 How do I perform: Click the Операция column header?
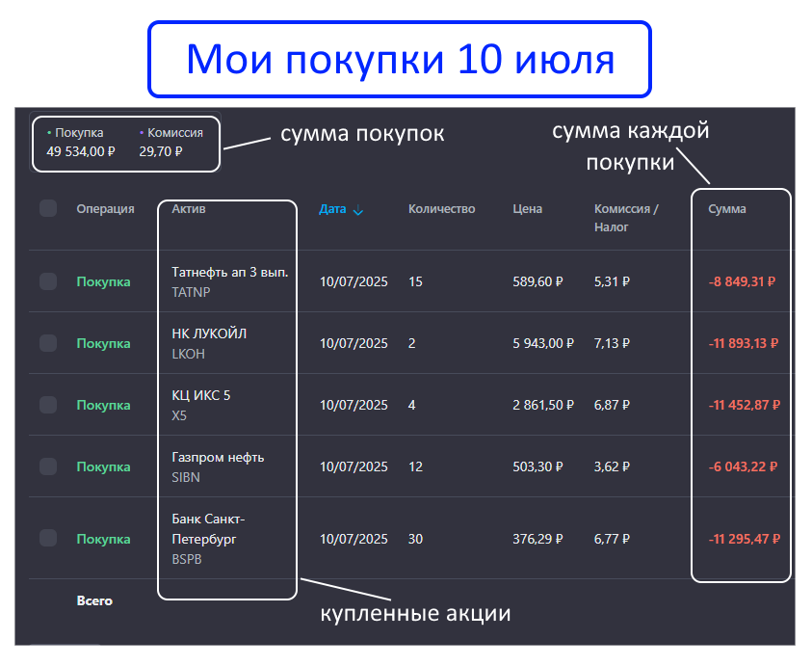coord(106,209)
